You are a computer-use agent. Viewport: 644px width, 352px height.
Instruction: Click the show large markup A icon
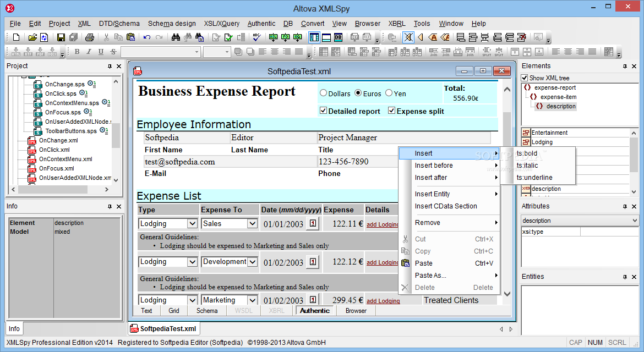[433, 37]
